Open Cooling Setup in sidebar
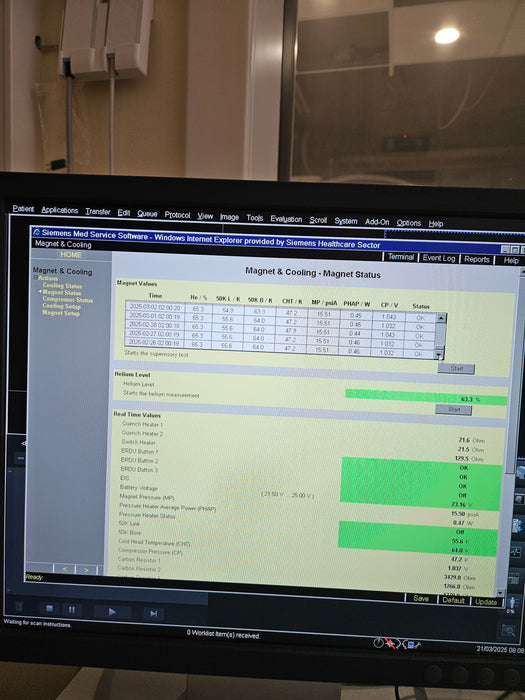The height and width of the screenshot is (700, 525). [x=62, y=306]
